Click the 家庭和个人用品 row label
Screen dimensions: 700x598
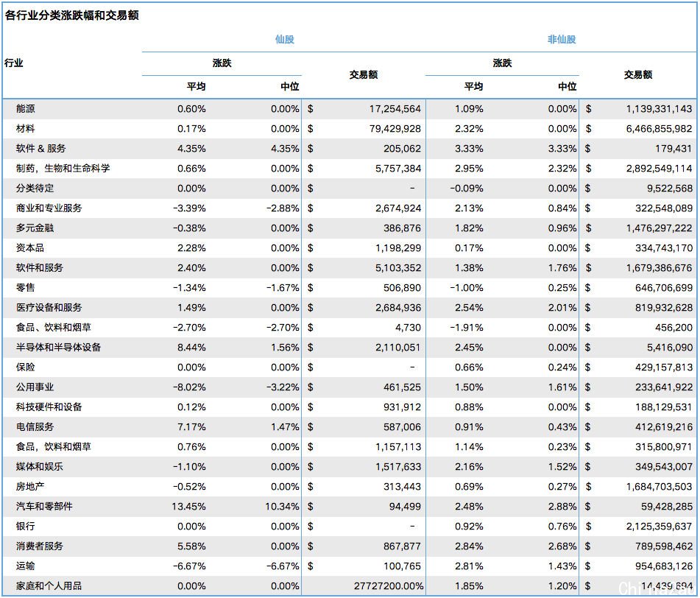tap(49, 585)
